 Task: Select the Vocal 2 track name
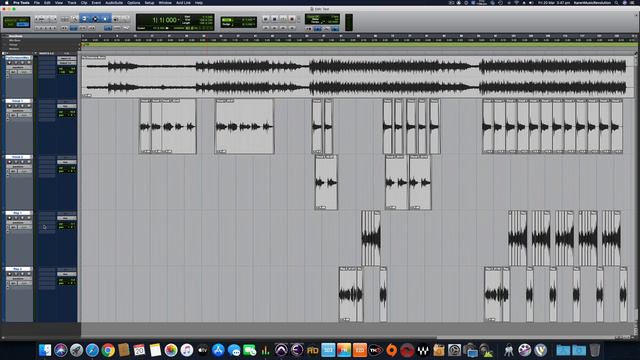pos(17,157)
